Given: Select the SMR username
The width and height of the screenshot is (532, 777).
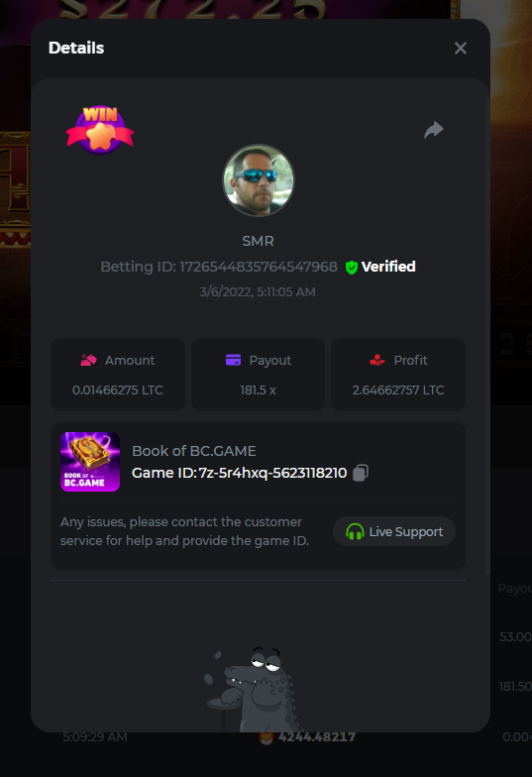Looking at the screenshot, I should click(x=258, y=241).
